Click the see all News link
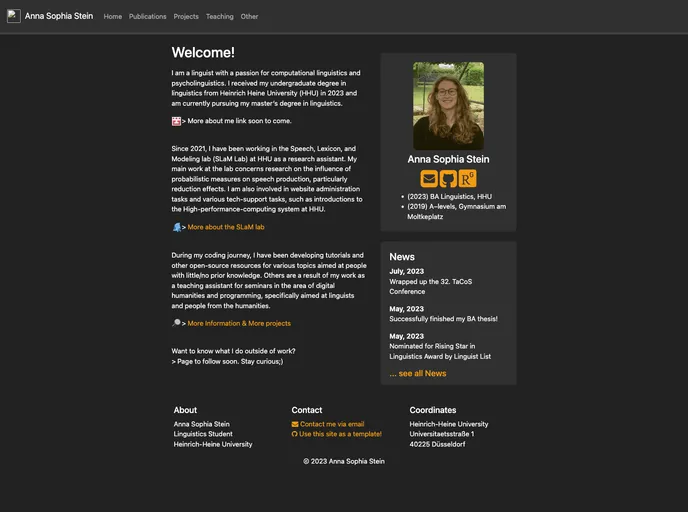The image size is (688, 512). click(418, 373)
